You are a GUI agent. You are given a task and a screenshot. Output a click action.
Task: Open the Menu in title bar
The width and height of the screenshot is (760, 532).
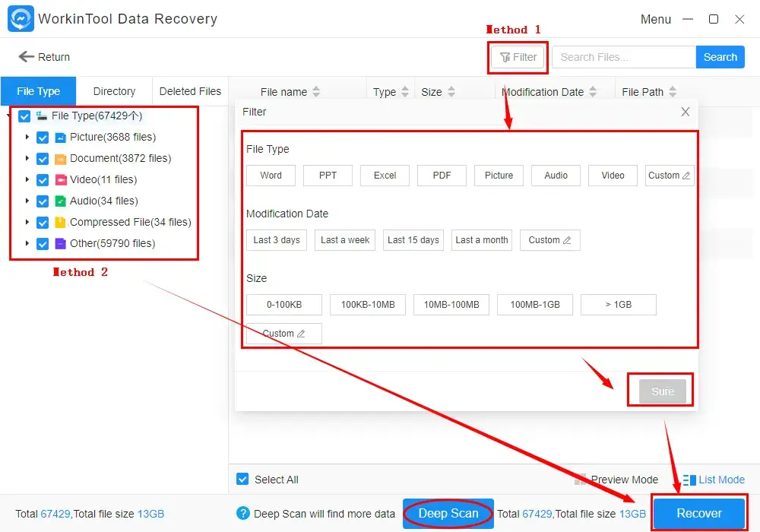[x=656, y=20]
